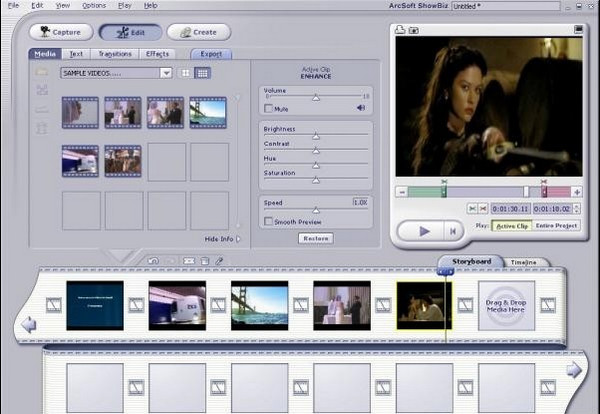600x414 pixels.
Task: Enable the Mute checkbox
Action: pyautogui.click(x=269, y=109)
